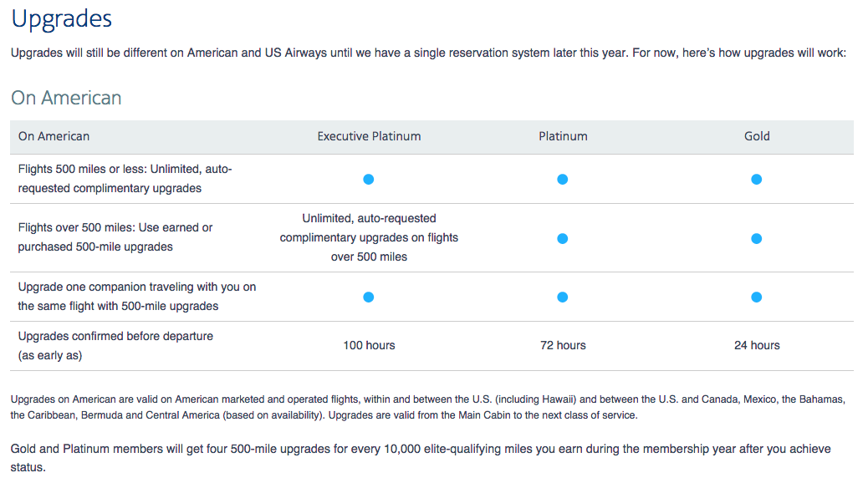Click Executive Platinum dot in companion upgrade row
Image resolution: width=868 pixels, height=483 pixels.
[x=369, y=297]
